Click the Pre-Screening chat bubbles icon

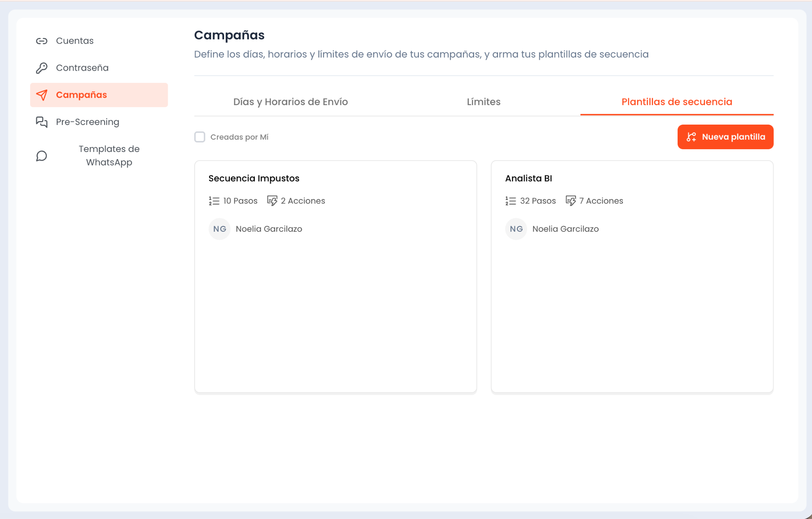pyautogui.click(x=42, y=122)
